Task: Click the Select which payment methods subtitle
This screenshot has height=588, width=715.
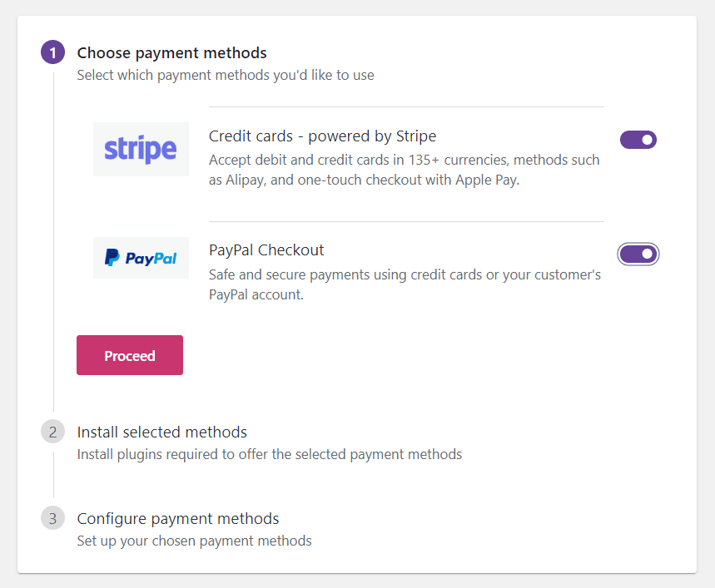Action: 226,75
